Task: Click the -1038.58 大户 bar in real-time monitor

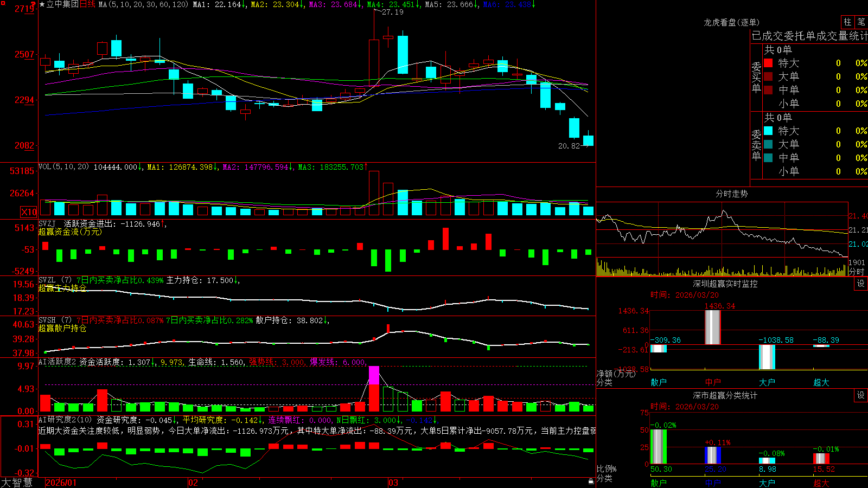Action: click(767, 357)
